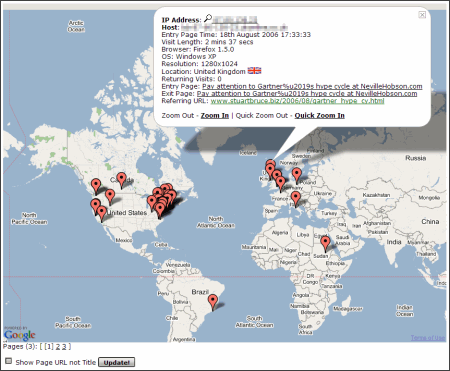Click the India label on map

(x=394, y=242)
